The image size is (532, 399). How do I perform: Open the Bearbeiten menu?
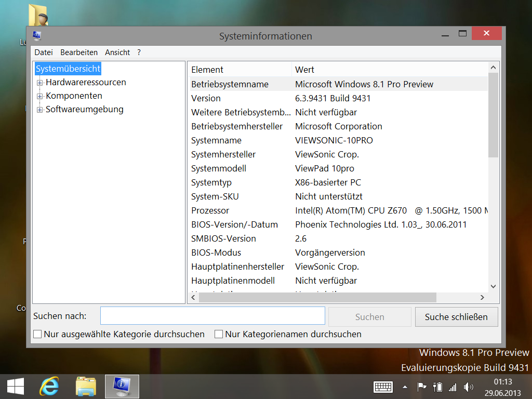click(x=79, y=52)
